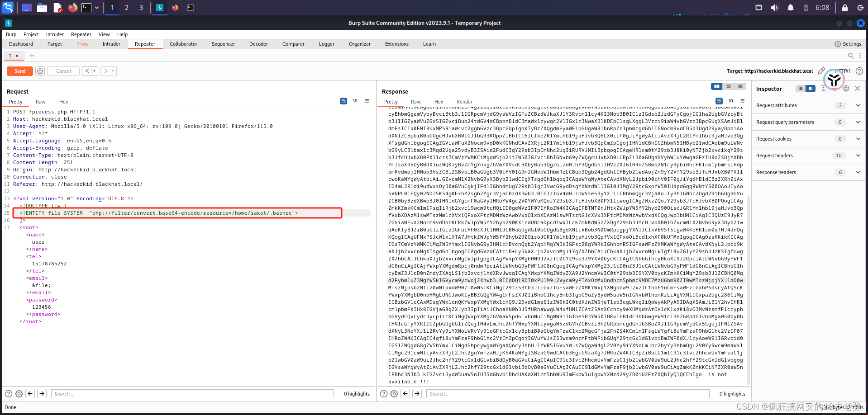The height and width of the screenshot is (415, 868).
Task: Open the Repeater send options gear
Action: 40,71
